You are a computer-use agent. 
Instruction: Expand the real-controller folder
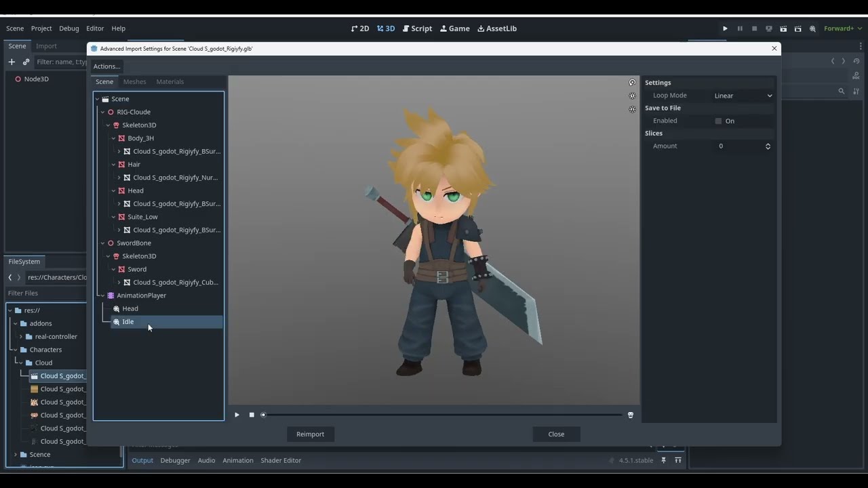20,336
